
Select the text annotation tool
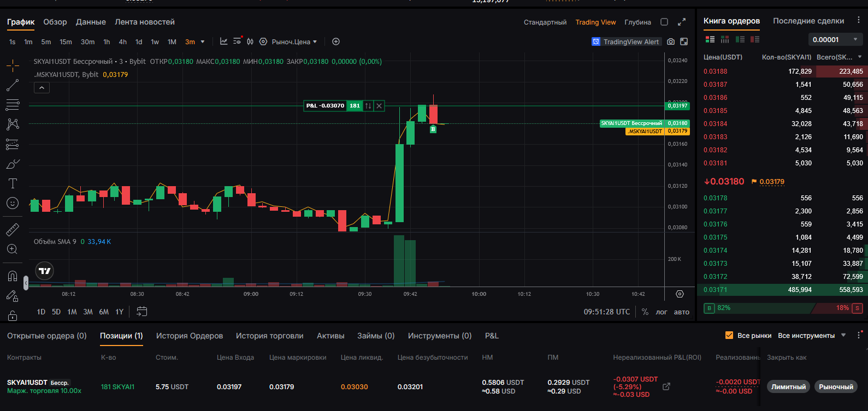point(13,183)
